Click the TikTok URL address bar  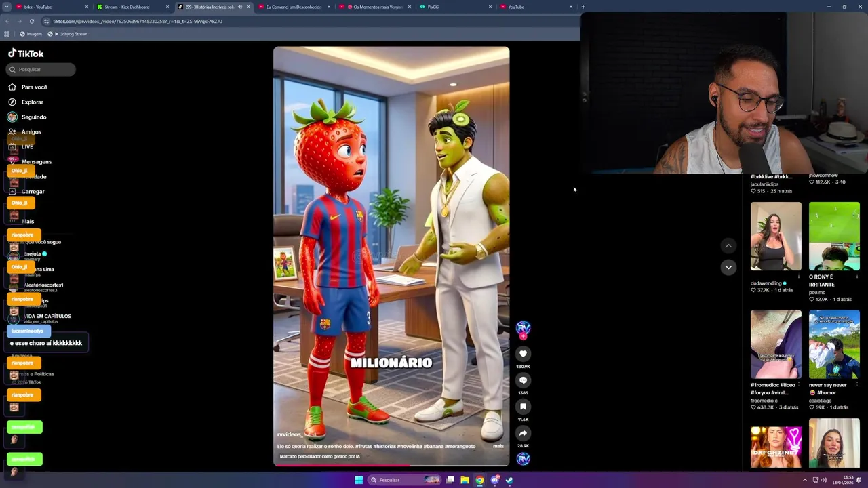click(x=312, y=21)
